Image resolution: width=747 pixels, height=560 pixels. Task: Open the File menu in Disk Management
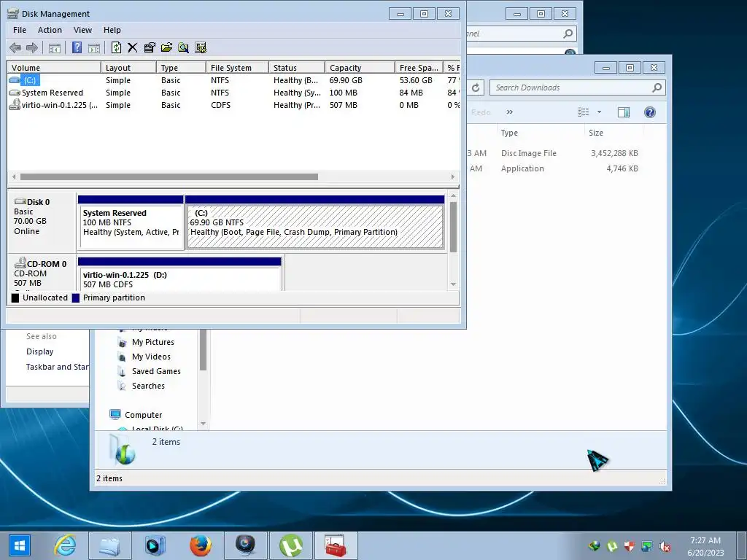tap(20, 30)
